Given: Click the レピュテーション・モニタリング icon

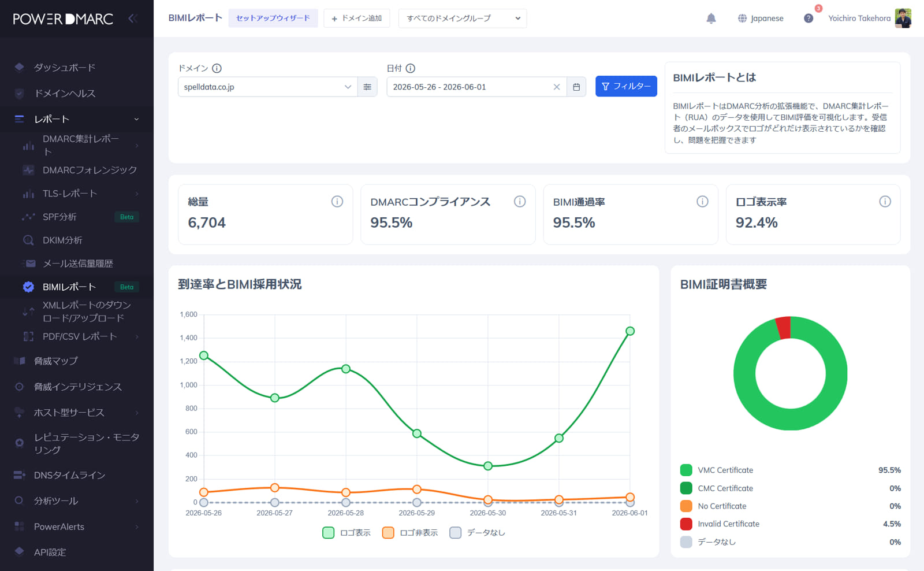Looking at the screenshot, I should [x=19, y=443].
